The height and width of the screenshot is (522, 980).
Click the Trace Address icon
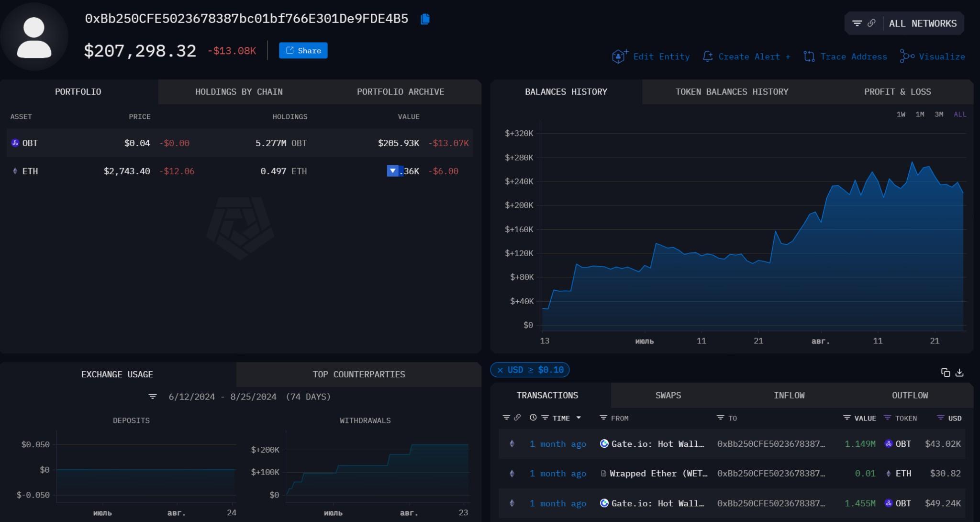pos(809,57)
